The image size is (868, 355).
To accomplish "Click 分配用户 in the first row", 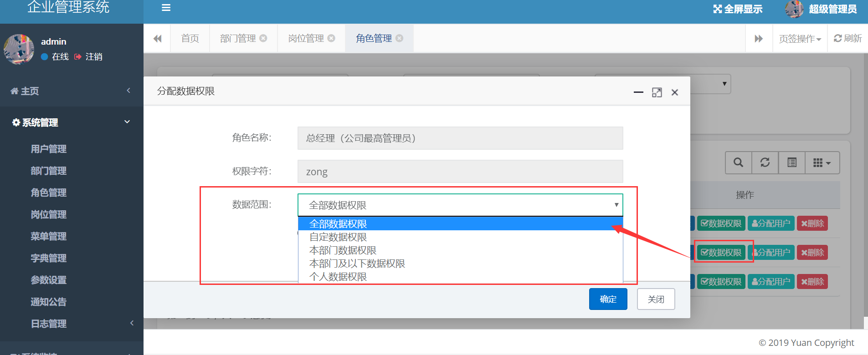I will tap(771, 223).
